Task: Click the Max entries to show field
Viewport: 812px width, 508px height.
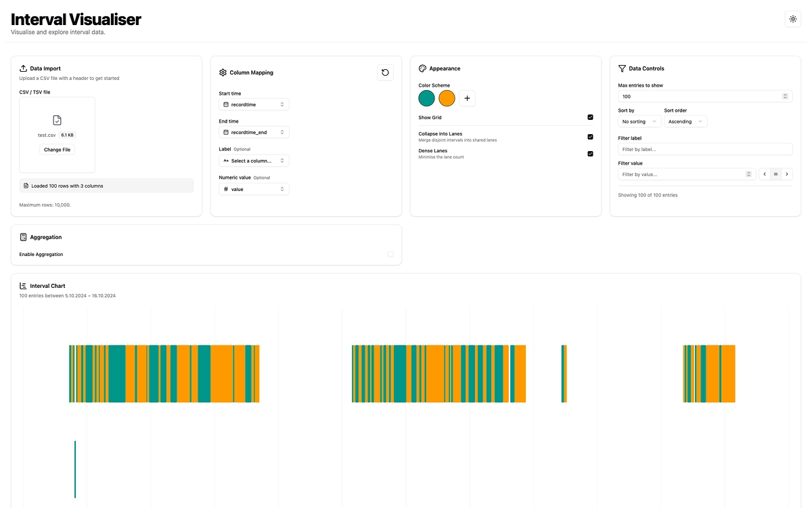Action: (x=705, y=96)
